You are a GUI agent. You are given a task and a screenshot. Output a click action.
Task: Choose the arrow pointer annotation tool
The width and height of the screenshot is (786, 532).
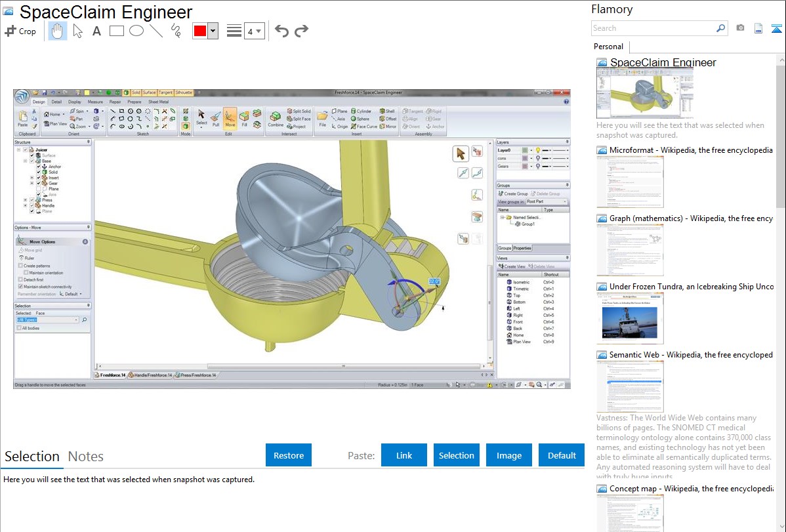pyautogui.click(x=77, y=31)
